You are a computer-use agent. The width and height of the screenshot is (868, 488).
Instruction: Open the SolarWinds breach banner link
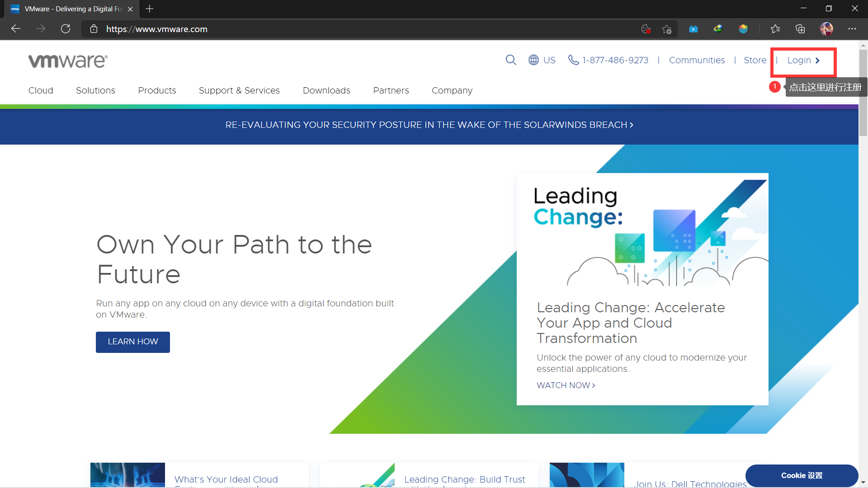click(429, 125)
